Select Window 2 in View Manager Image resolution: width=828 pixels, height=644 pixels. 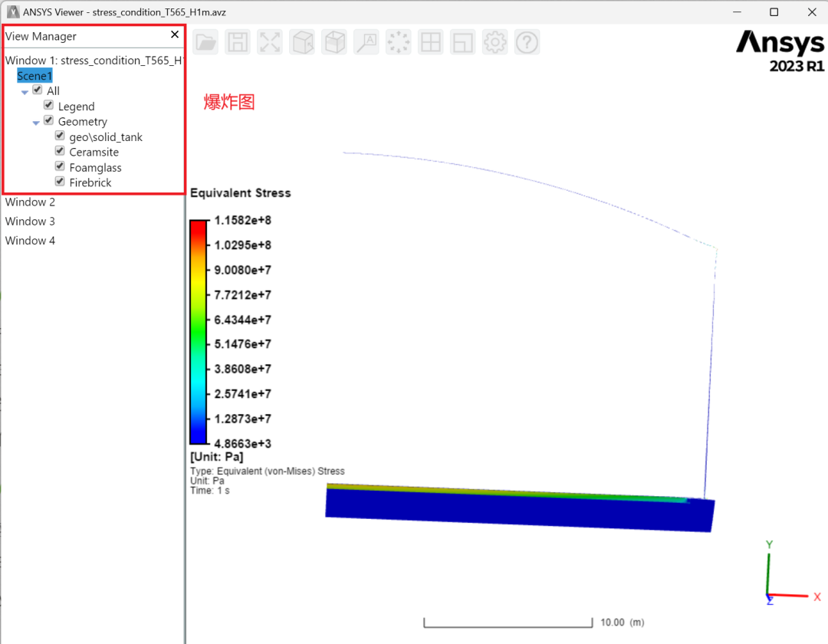pyautogui.click(x=30, y=202)
